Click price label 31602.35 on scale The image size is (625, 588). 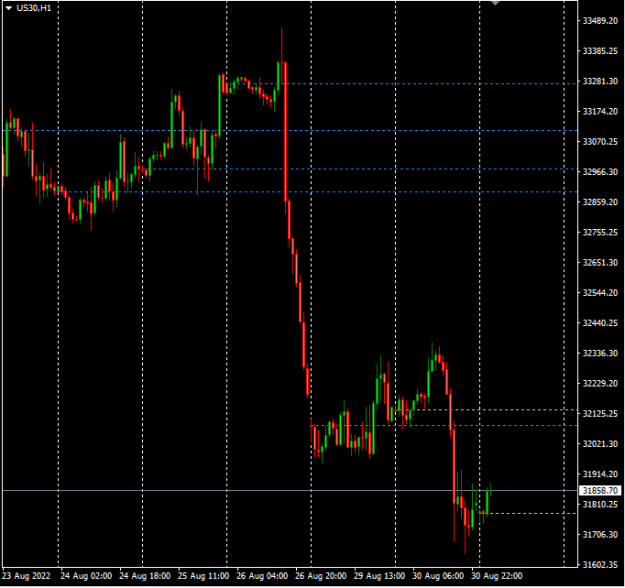point(600,565)
